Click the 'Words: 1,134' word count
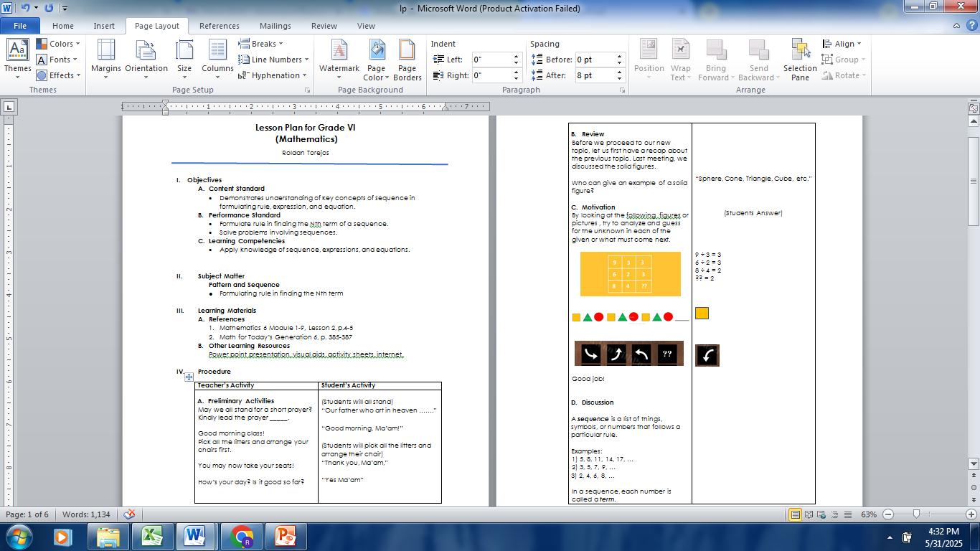980x551 pixels. tap(87, 514)
